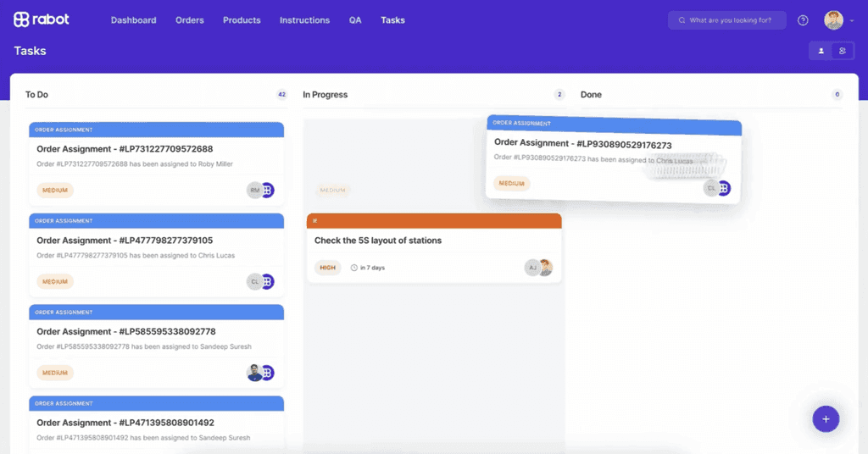Click the clock due-date icon on 5S task
The height and width of the screenshot is (454, 868).
pos(353,268)
